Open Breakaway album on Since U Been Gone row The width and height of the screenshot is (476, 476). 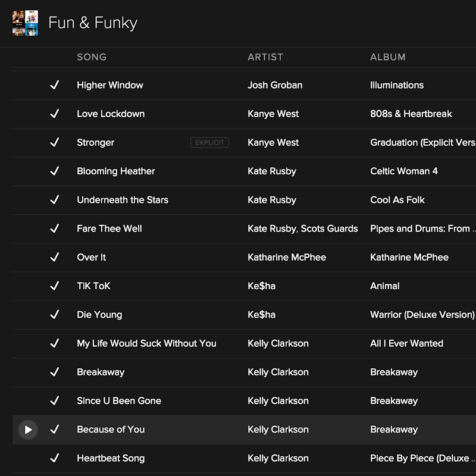[x=394, y=400]
